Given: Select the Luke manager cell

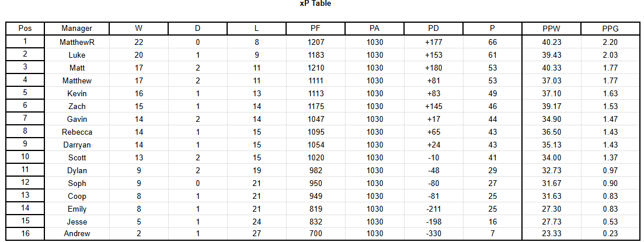Looking at the screenshot, I should pos(76,55).
